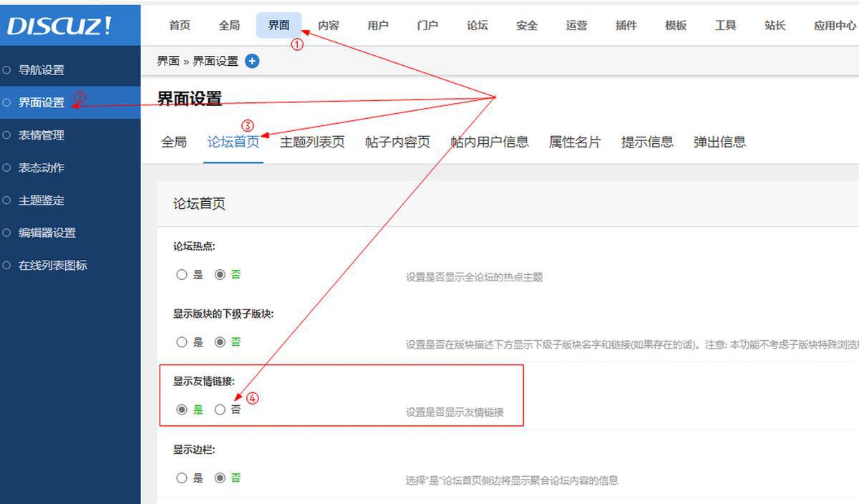859x504 pixels.
Task: Select 否 for 论坛热点
Action: coord(220,275)
